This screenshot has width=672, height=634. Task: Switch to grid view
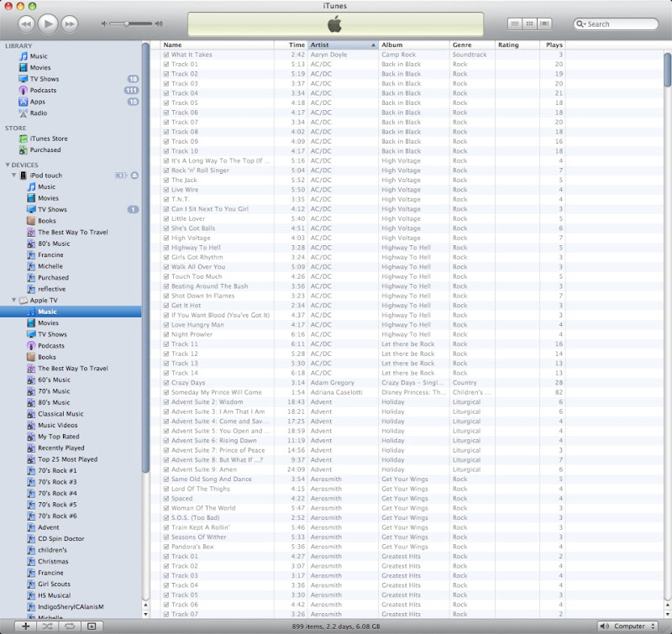[x=529, y=24]
